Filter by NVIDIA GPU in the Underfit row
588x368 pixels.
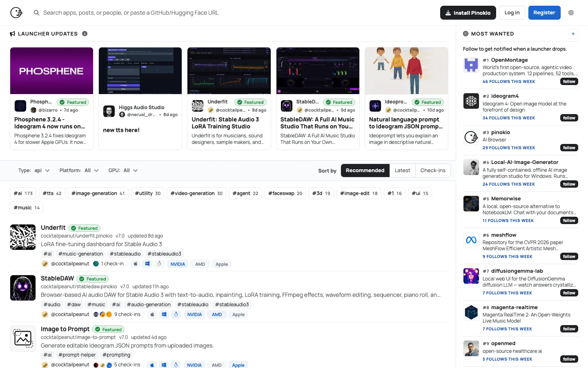[x=178, y=264]
